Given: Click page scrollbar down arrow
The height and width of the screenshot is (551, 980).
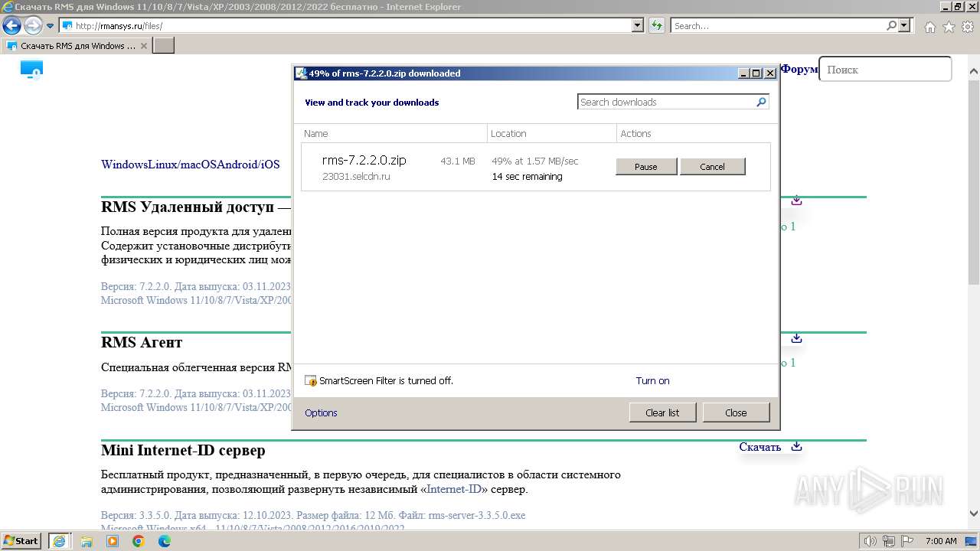Looking at the screenshot, I should tap(973, 514).
